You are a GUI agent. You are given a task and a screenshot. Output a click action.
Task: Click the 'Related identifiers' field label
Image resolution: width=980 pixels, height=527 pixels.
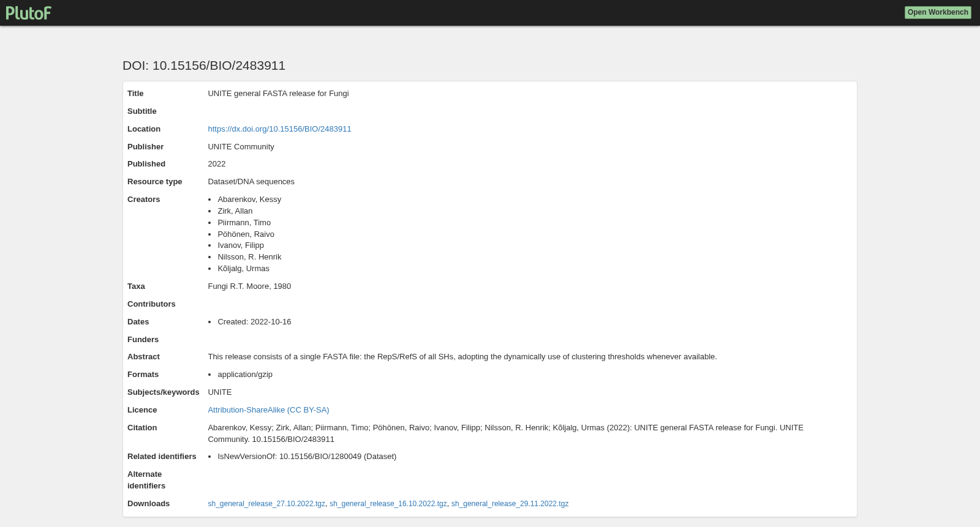(162, 457)
